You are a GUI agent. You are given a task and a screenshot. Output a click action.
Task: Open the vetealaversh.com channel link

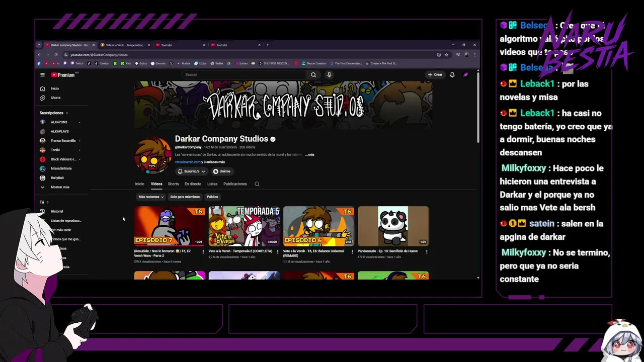click(188, 162)
